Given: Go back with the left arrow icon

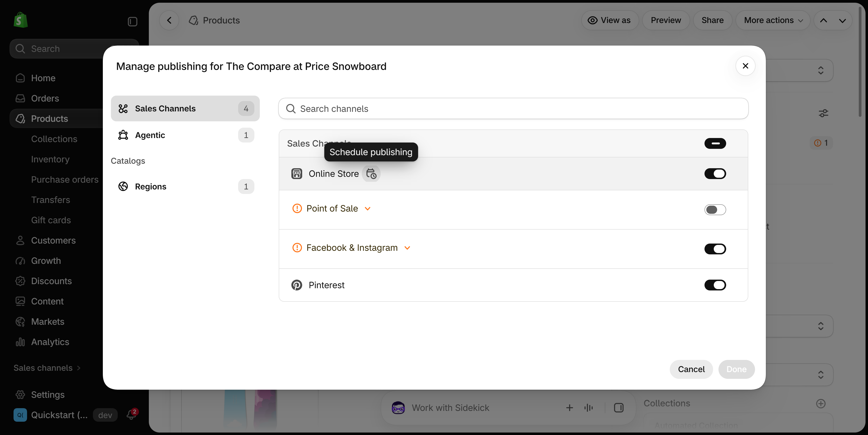Looking at the screenshot, I should 169,20.
